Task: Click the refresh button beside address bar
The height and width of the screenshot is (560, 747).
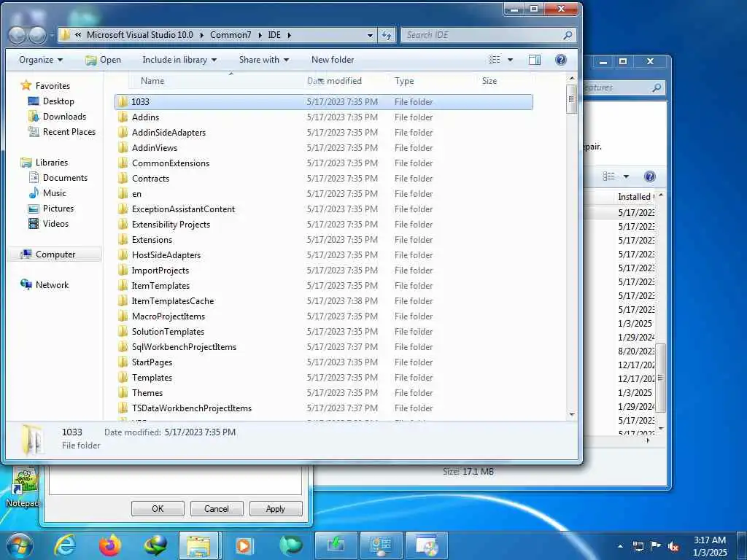Action: [x=387, y=35]
